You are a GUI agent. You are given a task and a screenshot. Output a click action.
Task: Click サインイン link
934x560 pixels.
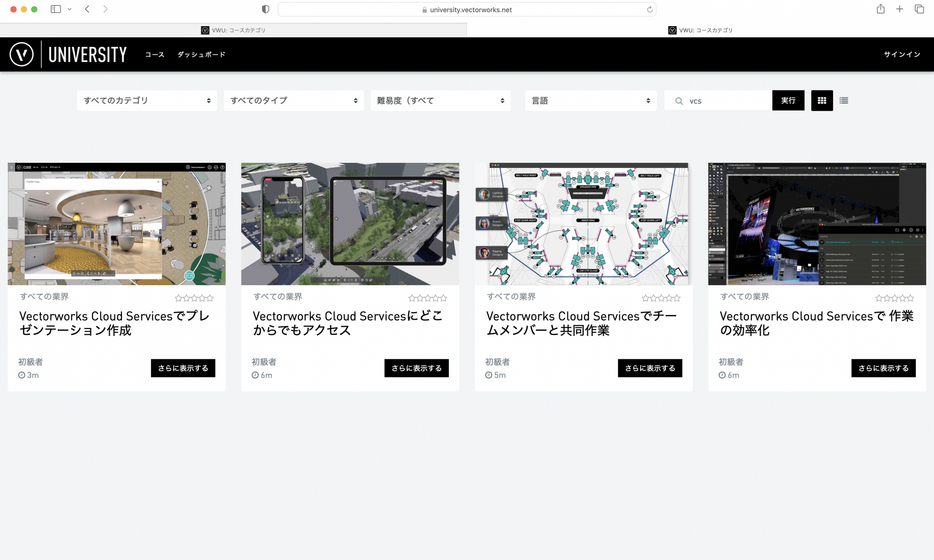click(x=902, y=55)
